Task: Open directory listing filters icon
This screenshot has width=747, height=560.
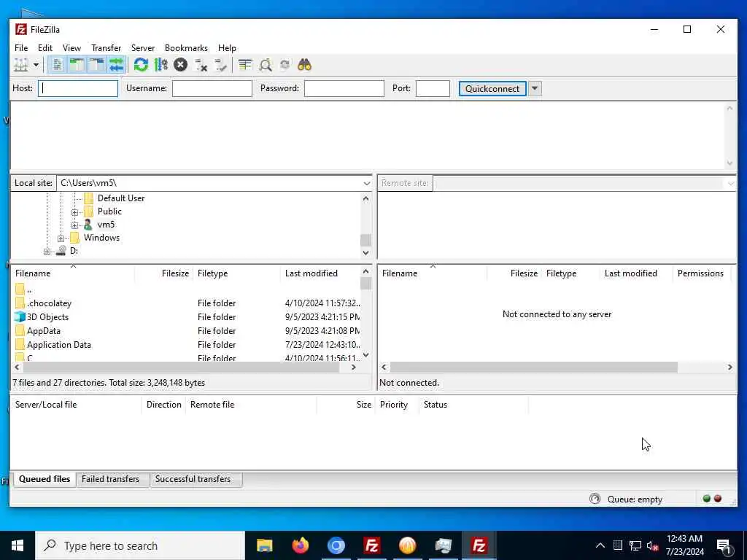Action: (x=245, y=65)
